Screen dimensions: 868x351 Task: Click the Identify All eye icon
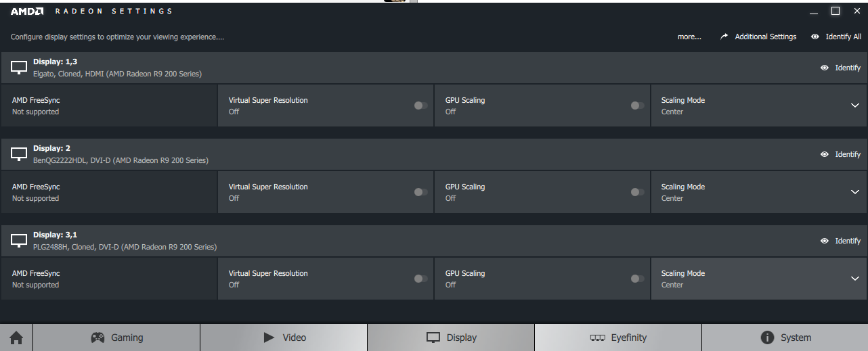click(x=815, y=37)
